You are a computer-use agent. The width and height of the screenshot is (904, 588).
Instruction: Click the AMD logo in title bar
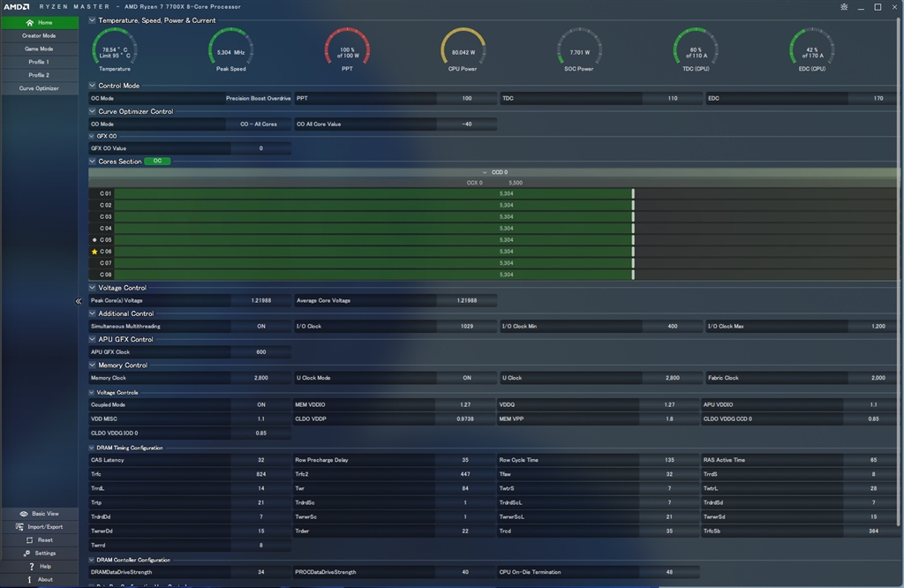click(x=17, y=7)
